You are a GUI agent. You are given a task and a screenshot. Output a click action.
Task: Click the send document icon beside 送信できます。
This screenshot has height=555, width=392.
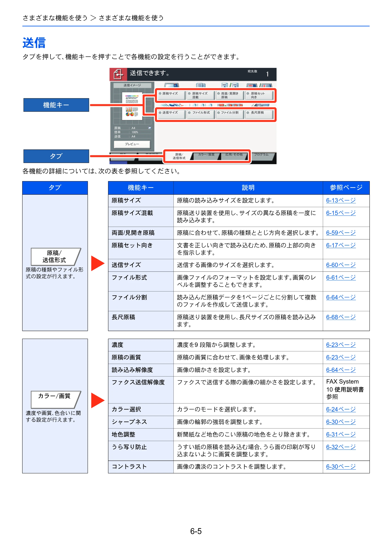118,74
